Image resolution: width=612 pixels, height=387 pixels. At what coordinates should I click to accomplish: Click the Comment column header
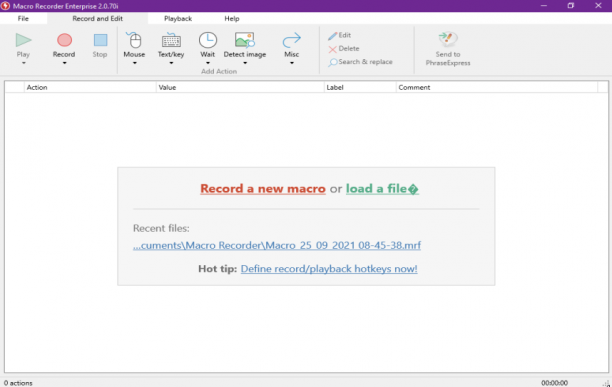(497, 87)
